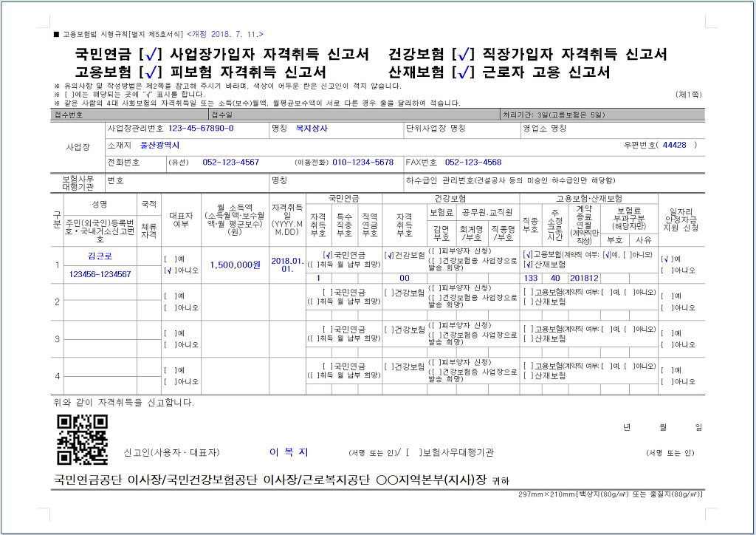Select business name '복지상사'
This screenshot has height=535, width=756.
pos(312,129)
